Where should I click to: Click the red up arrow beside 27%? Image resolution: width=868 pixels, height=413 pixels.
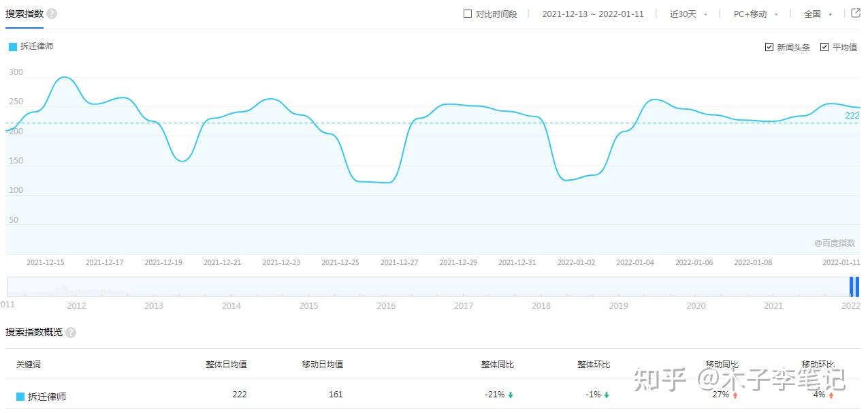(x=735, y=395)
